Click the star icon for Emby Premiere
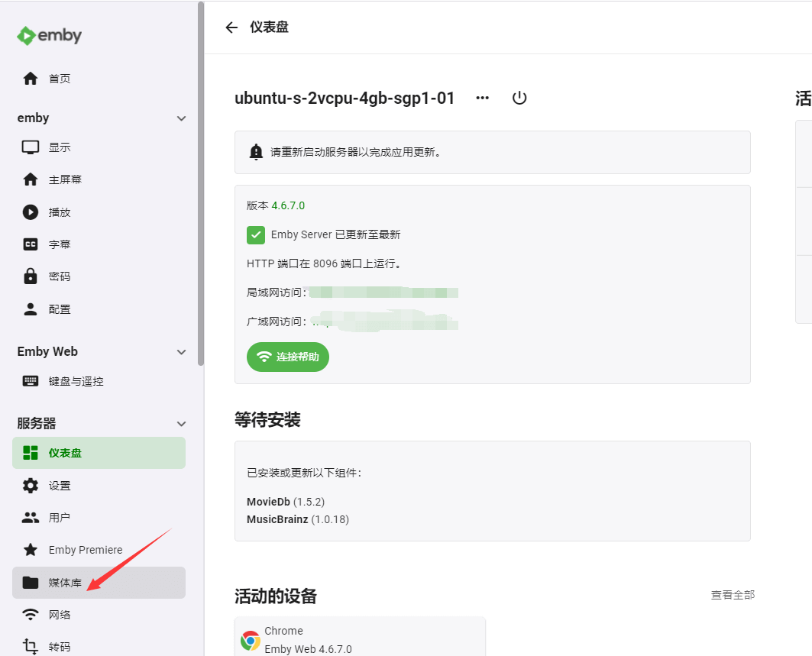 tap(31, 550)
